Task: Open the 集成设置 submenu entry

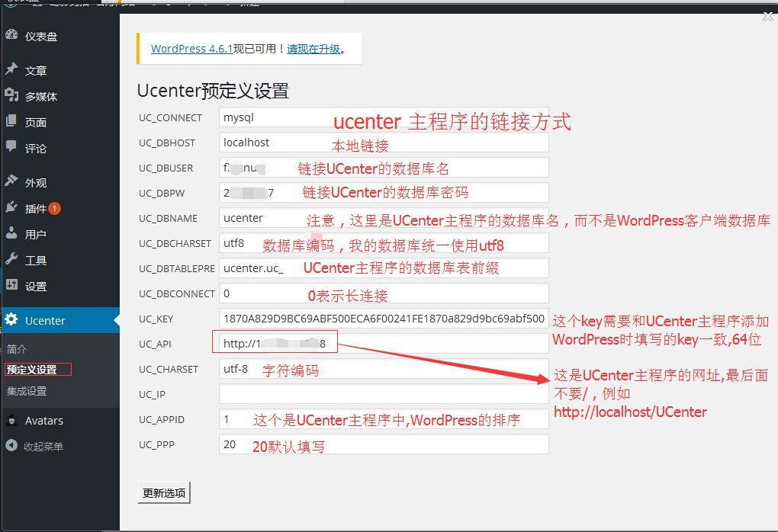Action: [27, 391]
